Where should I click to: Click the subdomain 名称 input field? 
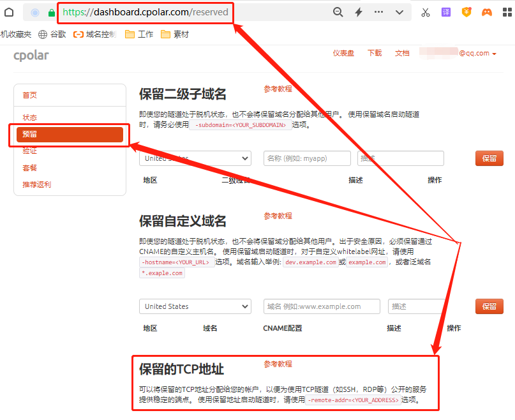(x=307, y=158)
